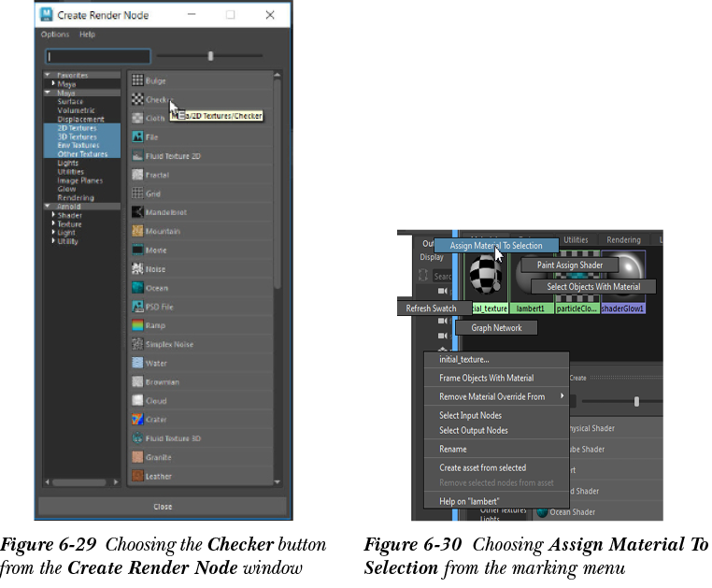Pick the Ocean texture icon

pos(137,288)
